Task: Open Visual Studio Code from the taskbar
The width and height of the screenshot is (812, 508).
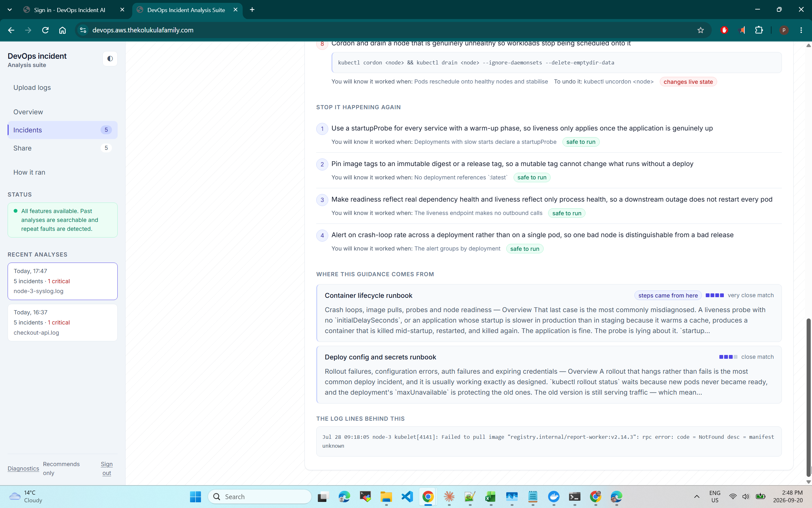Action: coord(407,497)
